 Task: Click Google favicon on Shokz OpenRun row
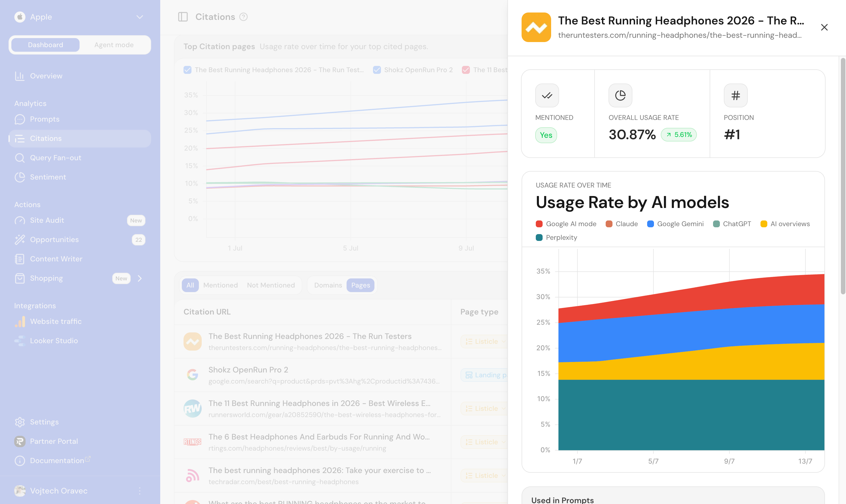point(193,375)
